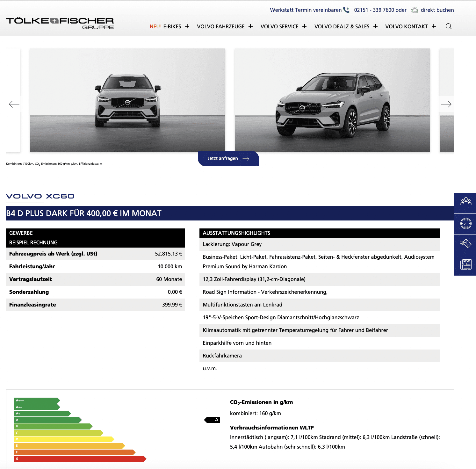Click Road Sign Information row

tap(320, 292)
